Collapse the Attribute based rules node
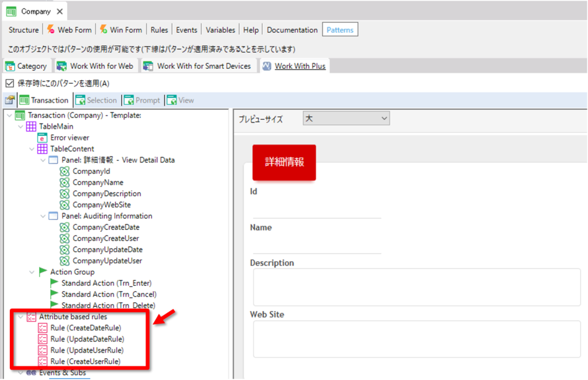The width and height of the screenshot is (588, 380). 21,317
